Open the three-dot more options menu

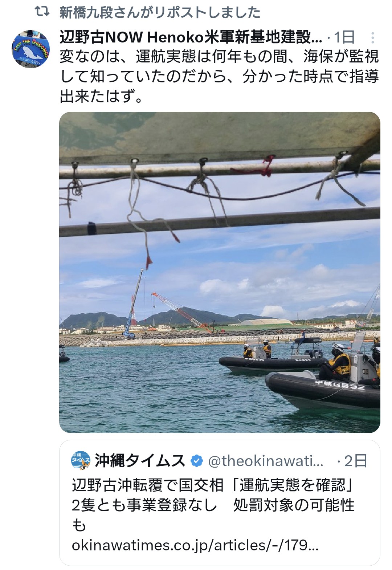pos(372,37)
